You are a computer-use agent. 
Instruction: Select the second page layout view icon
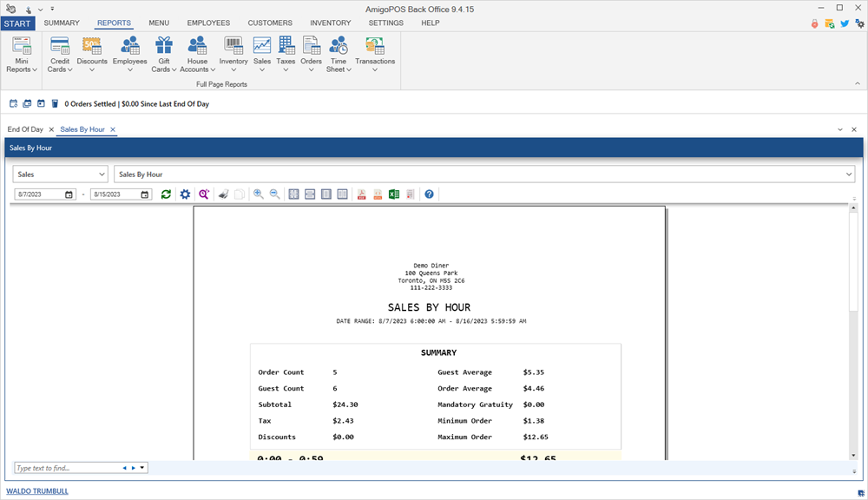point(310,194)
